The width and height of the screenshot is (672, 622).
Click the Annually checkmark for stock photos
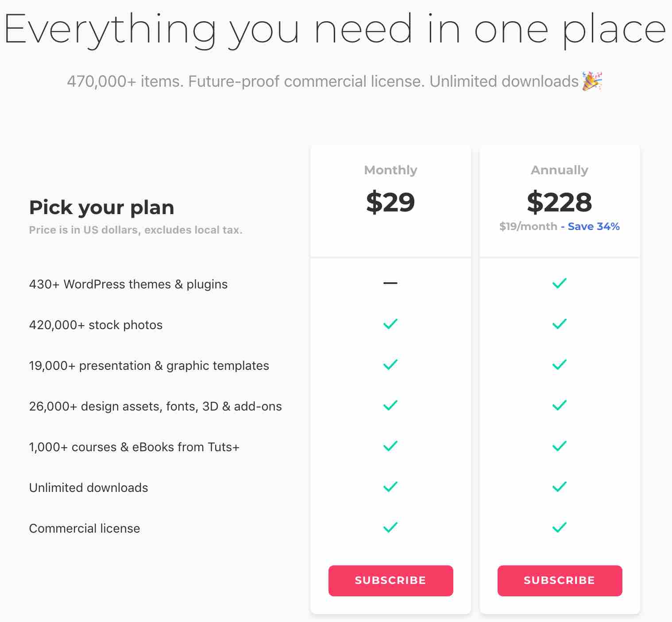click(560, 324)
